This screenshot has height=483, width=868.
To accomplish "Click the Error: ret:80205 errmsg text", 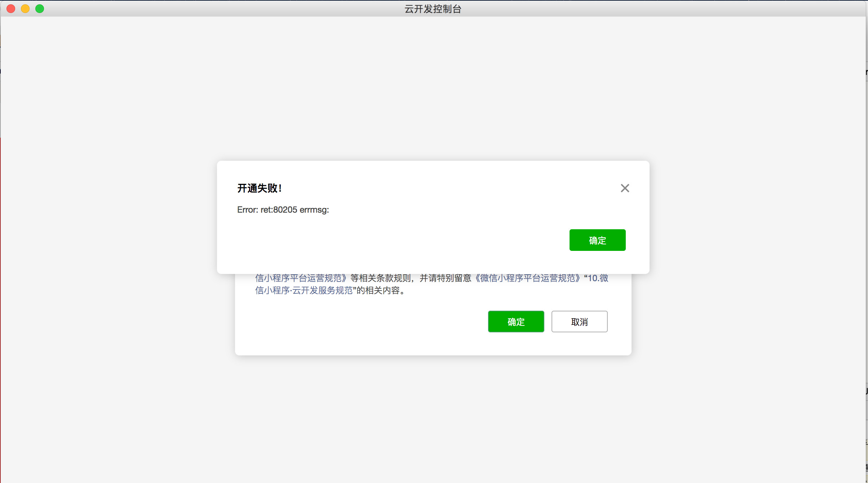I will point(283,210).
